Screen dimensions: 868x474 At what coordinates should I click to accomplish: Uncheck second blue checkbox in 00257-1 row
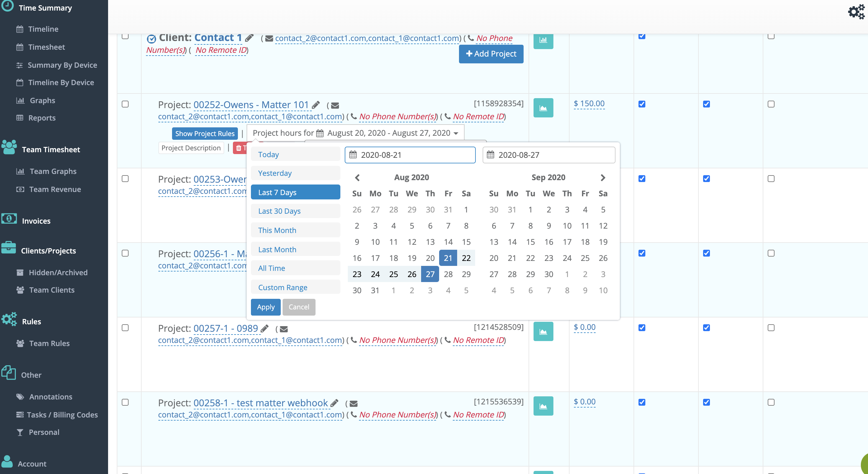[707, 327]
